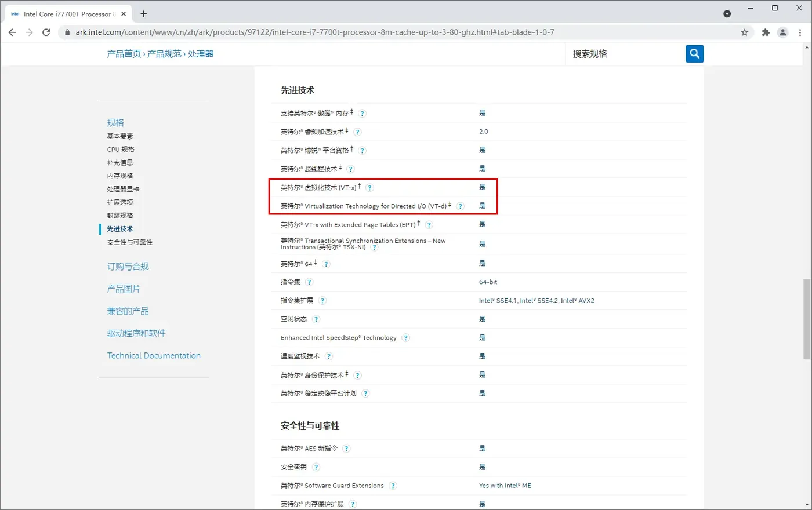Click the address bar URL
The image size is (812, 510).
(315, 32)
